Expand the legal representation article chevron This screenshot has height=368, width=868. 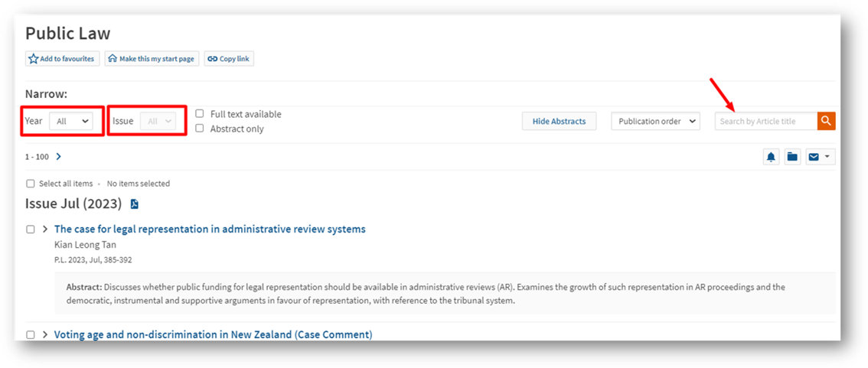click(45, 229)
